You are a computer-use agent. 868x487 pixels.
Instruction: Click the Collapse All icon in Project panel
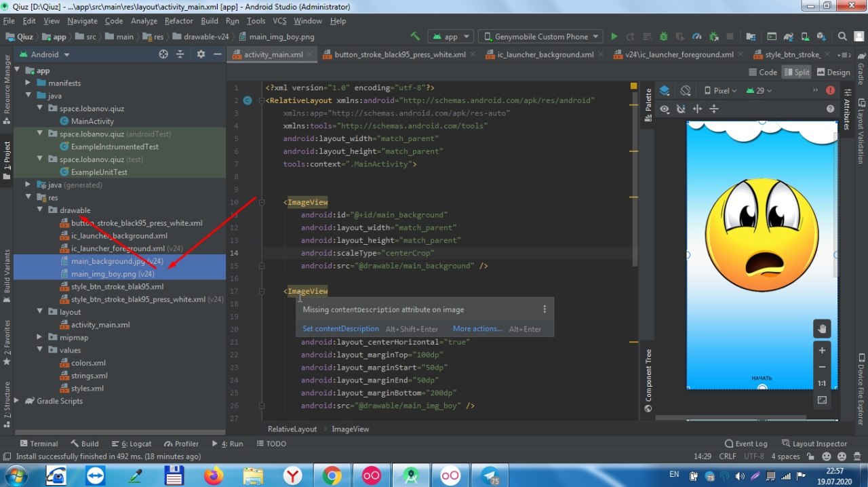tap(180, 54)
